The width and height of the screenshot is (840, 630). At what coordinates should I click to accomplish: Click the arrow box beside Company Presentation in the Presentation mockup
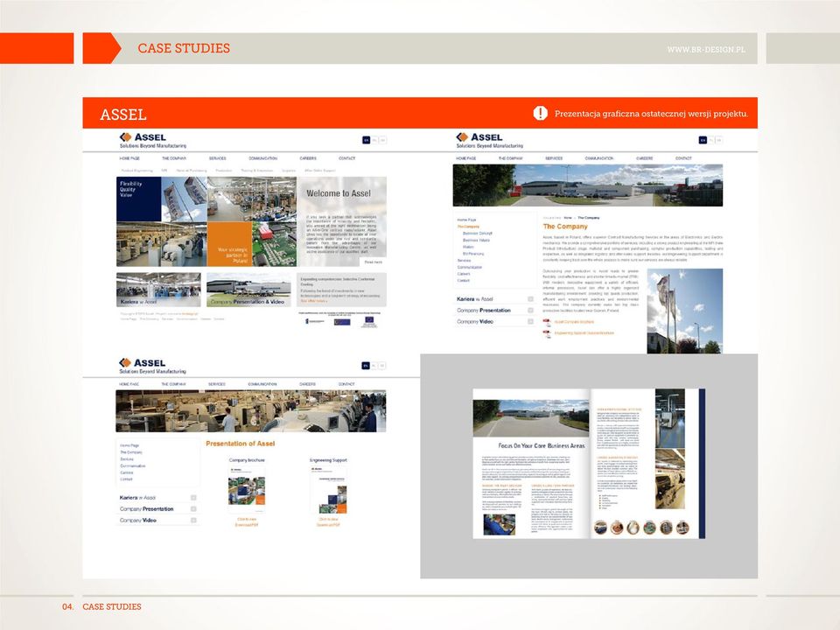point(193,509)
